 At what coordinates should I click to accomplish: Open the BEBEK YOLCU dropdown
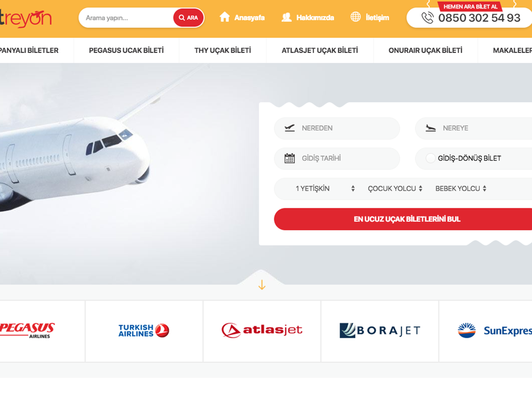pyautogui.click(x=461, y=189)
